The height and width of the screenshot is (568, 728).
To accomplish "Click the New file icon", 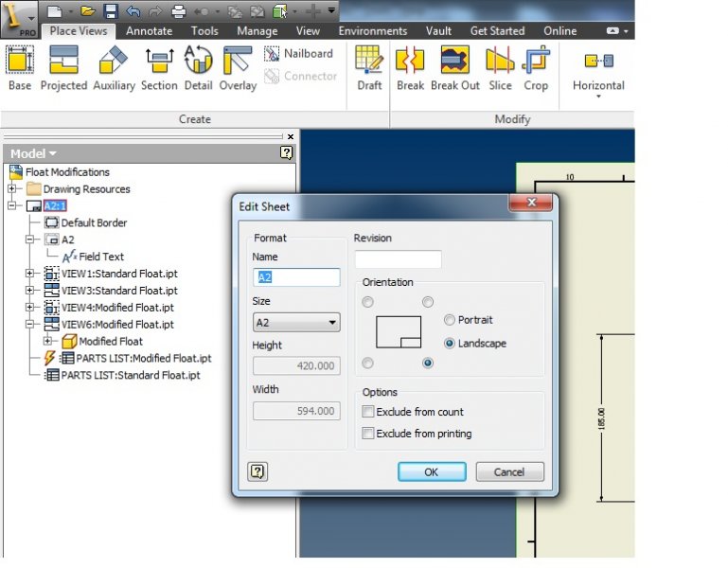I will coord(55,10).
